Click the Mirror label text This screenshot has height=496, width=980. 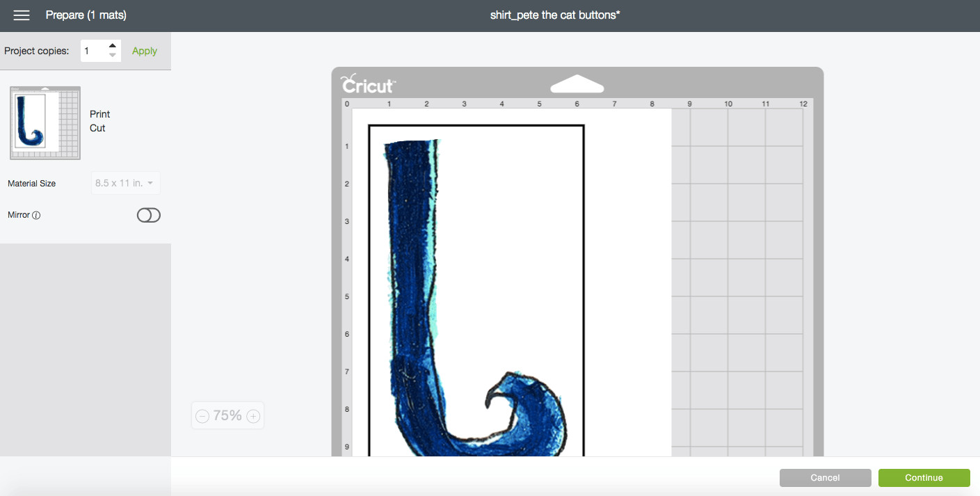(x=19, y=215)
